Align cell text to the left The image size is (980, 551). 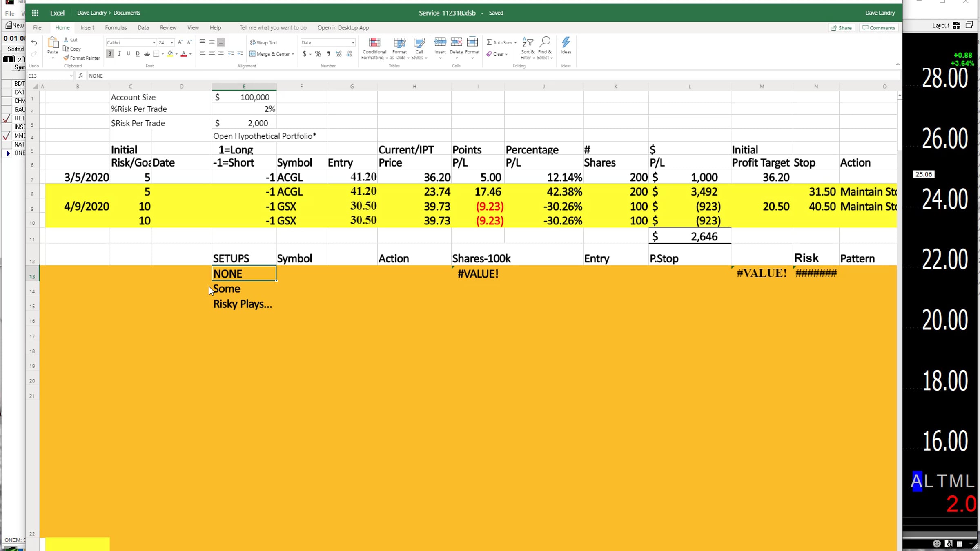tap(203, 54)
